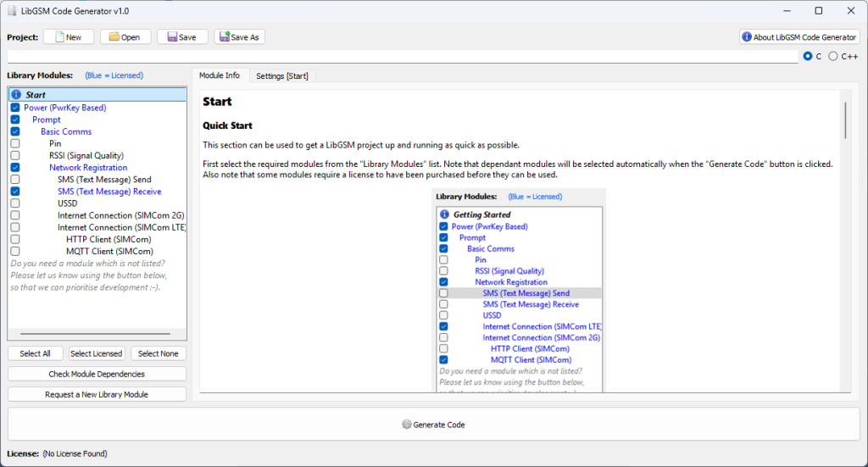
Task: Click the Select Licensed button
Action: coord(97,353)
